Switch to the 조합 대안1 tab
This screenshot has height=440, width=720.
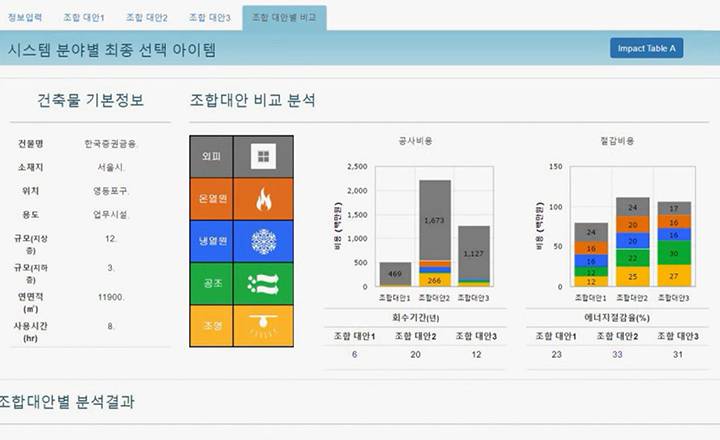[x=84, y=18]
